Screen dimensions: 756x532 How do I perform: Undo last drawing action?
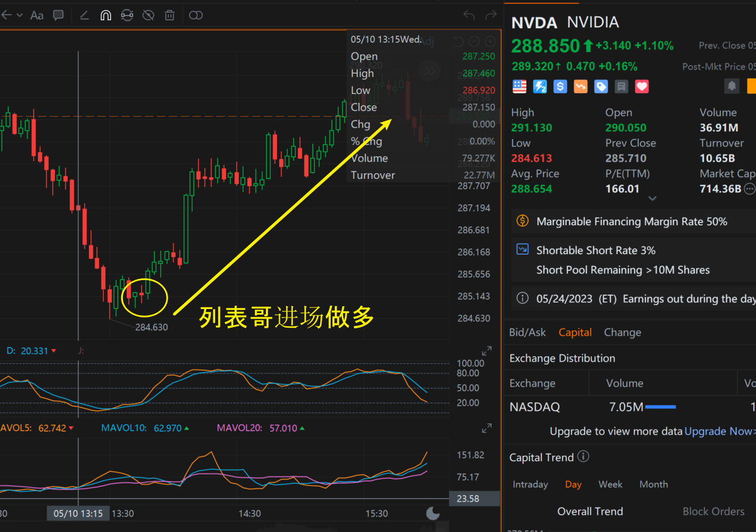coord(469,15)
